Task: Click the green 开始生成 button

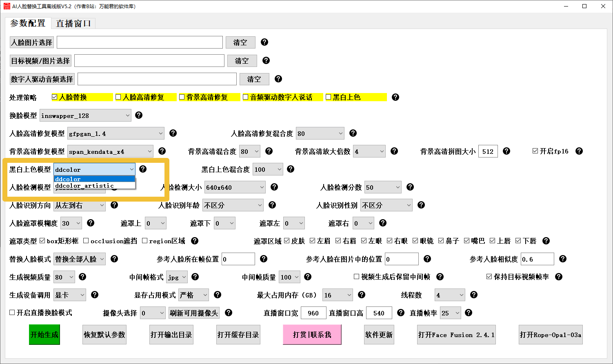Action: 44,335
